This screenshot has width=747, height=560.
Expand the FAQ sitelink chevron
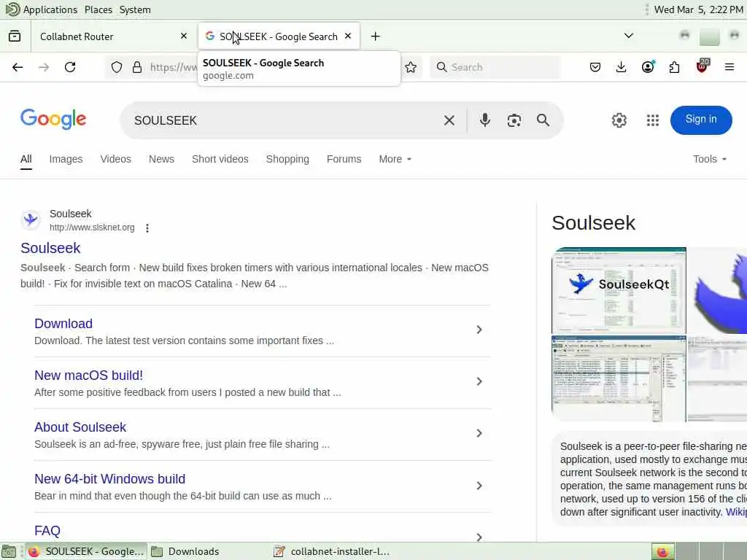coord(479,537)
